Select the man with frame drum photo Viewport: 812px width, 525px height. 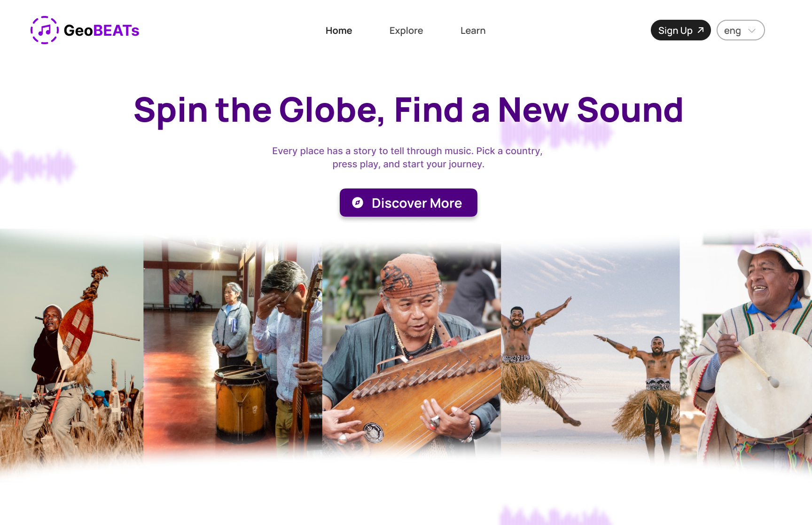tap(746, 353)
